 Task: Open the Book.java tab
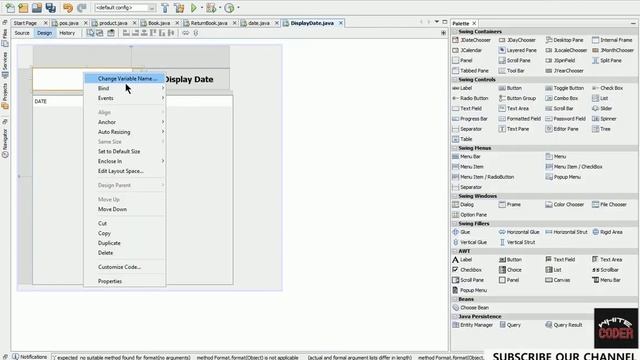(159, 23)
